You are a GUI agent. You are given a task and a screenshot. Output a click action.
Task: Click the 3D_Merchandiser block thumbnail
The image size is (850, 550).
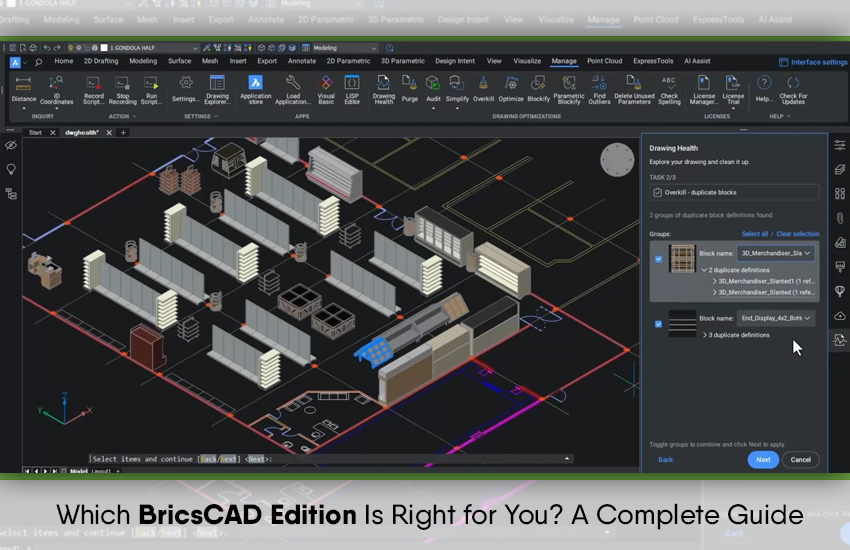[682, 258]
